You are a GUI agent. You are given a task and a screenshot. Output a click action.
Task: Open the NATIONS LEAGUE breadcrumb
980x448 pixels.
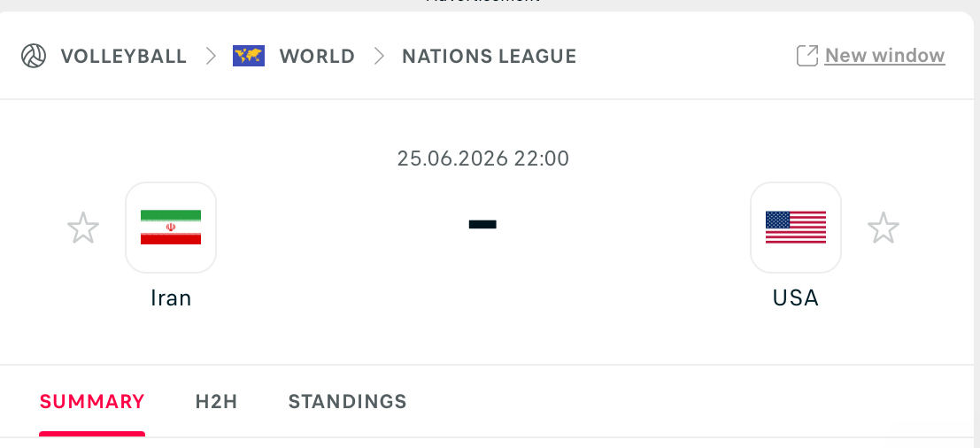(489, 57)
